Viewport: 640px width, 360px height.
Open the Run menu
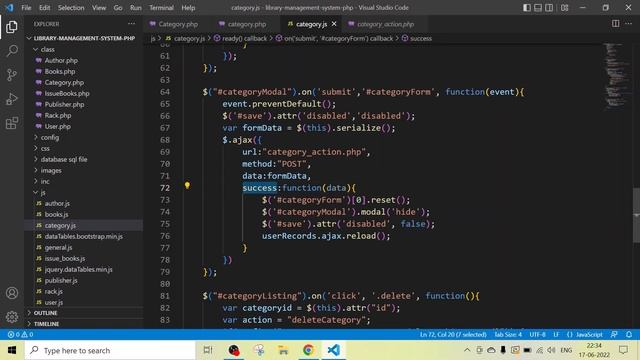(136, 7)
